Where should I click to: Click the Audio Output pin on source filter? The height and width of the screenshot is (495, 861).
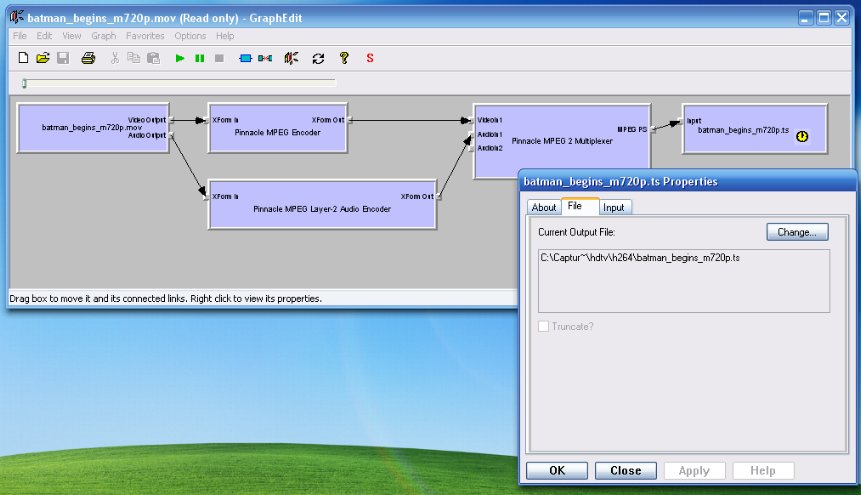click(171, 135)
